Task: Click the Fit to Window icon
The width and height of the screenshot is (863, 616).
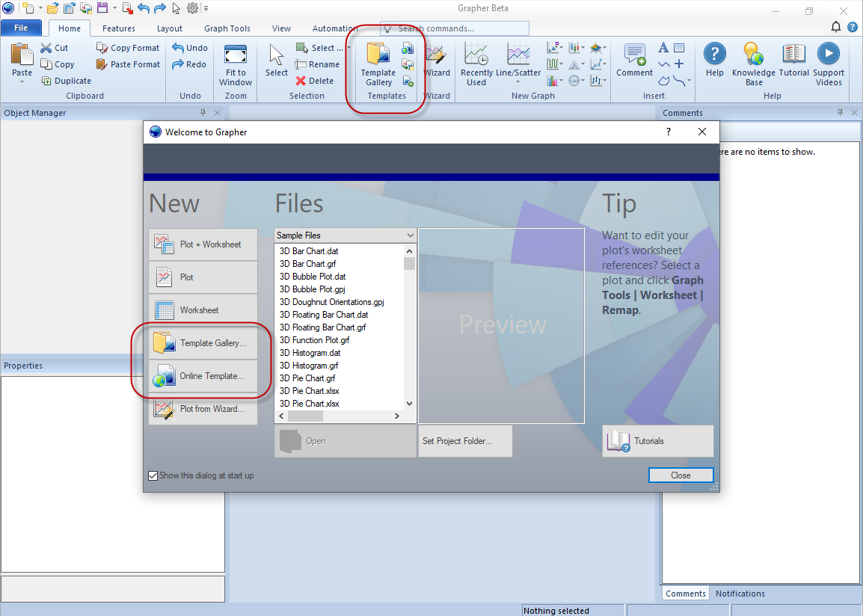Action: [236, 55]
